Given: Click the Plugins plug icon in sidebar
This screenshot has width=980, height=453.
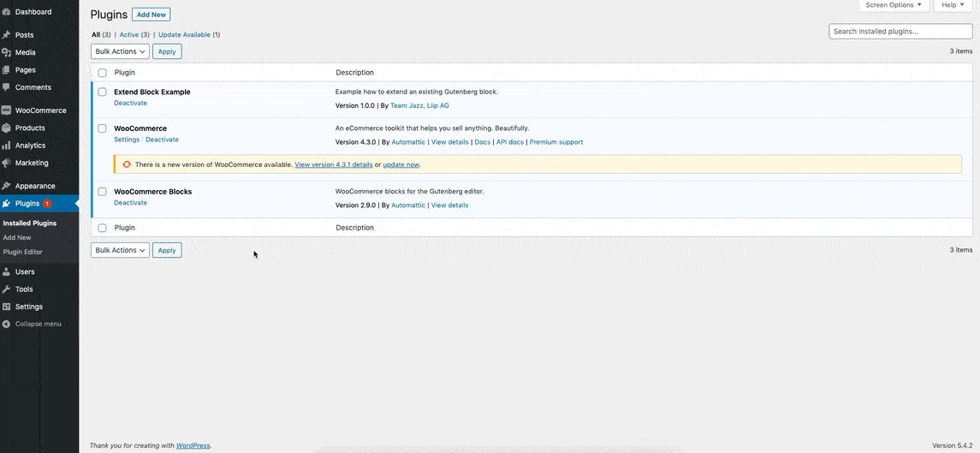Looking at the screenshot, I should (x=6, y=203).
